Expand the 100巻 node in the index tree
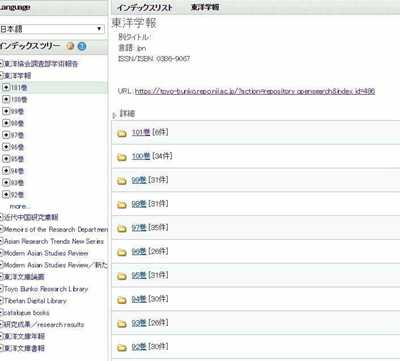Screen dimensions: 400x361 coord(6,99)
